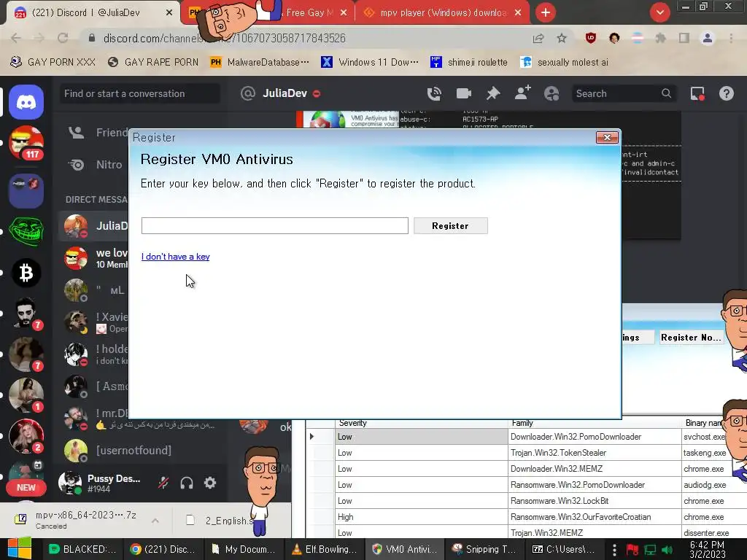This screenshot has height=560, width=747.
Task: Open the Snipping Tool taskbar item
Action: click(485, 550)
